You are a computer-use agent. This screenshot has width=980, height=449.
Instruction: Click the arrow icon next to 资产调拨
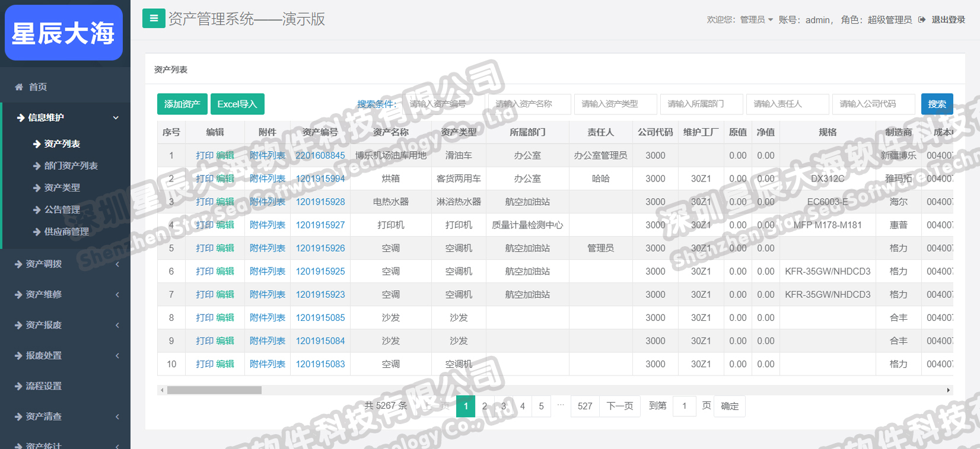click(18, 264)
